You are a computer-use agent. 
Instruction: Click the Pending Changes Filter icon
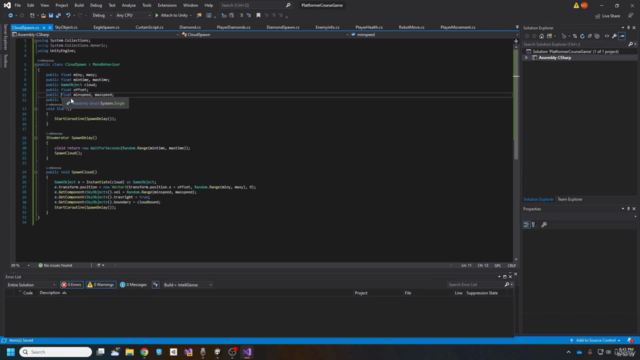pyautogui.click(x=564, y=36)
